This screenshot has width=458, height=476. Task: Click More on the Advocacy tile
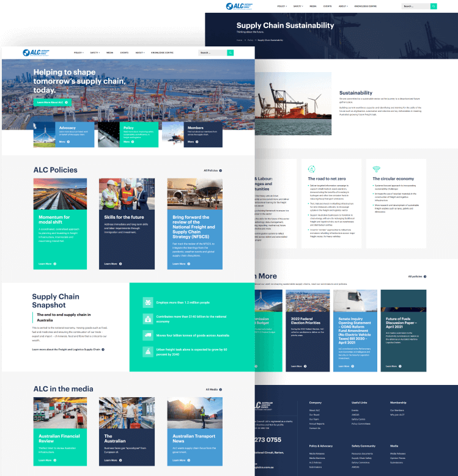tap(64, 142)
